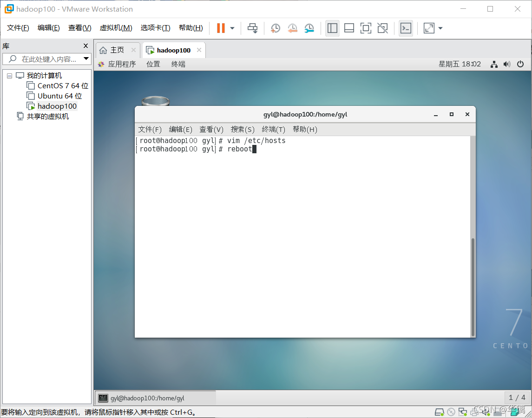Click the network adapter status icon
This screenshot has width=532, height=418.
[x=463, y=412]
